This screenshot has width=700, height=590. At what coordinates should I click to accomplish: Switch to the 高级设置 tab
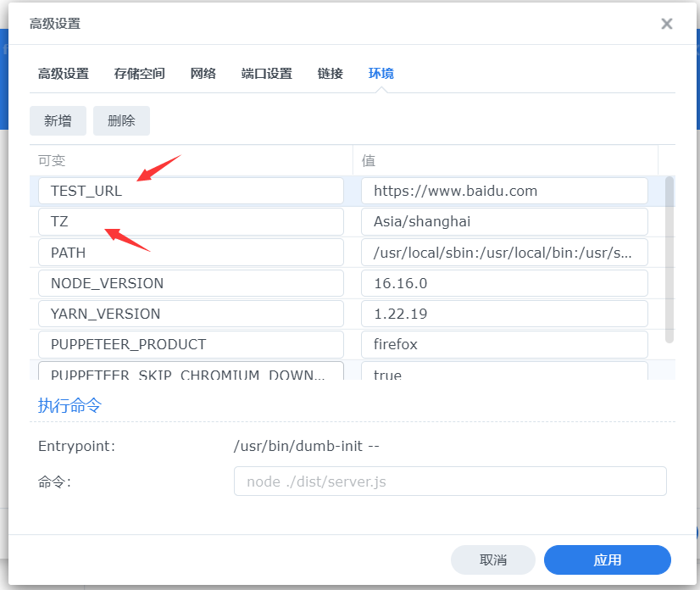pyautogui.click(x=63, y=74)
